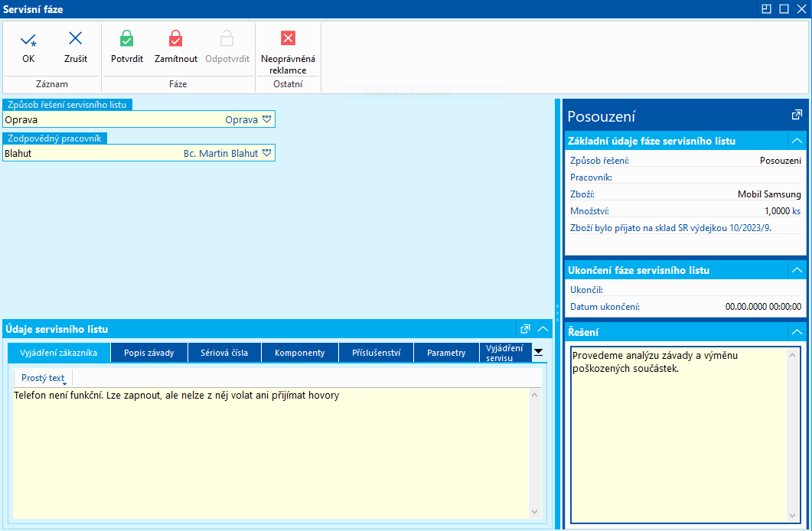812x531 pixels.
Task: Reject phase with Zamítnout red lock
Action: 175,38
